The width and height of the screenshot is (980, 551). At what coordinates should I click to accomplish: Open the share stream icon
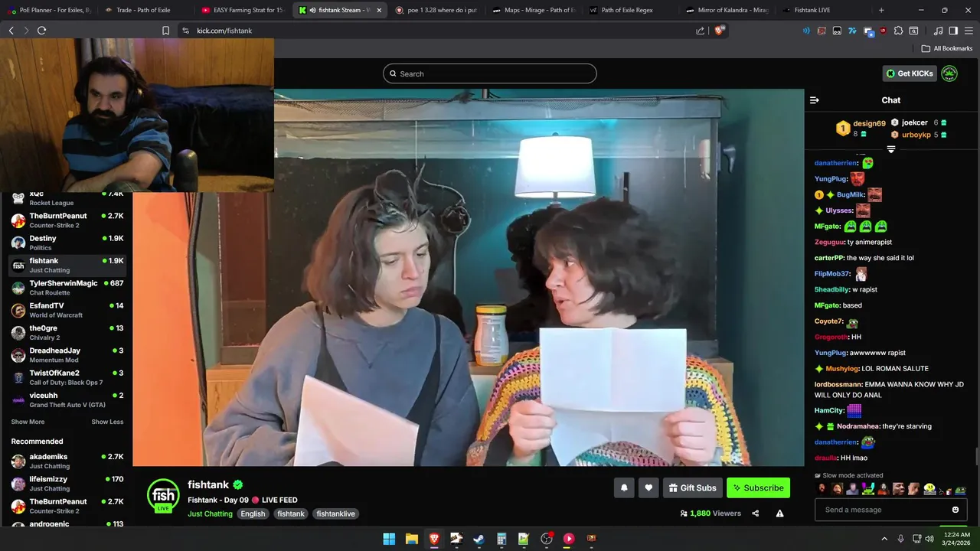[x=756, y=514]
